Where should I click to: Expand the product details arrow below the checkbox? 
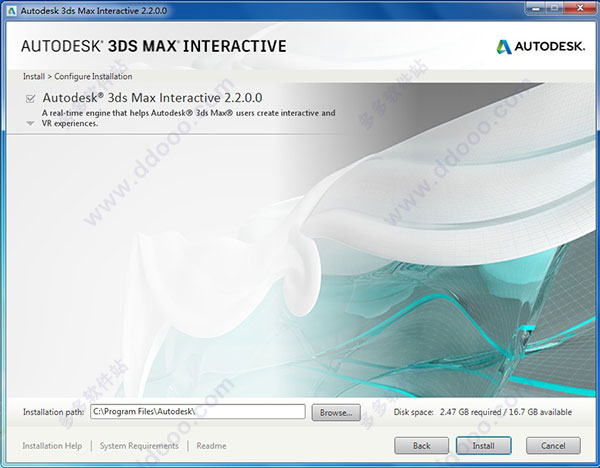(x=30, y=124)
